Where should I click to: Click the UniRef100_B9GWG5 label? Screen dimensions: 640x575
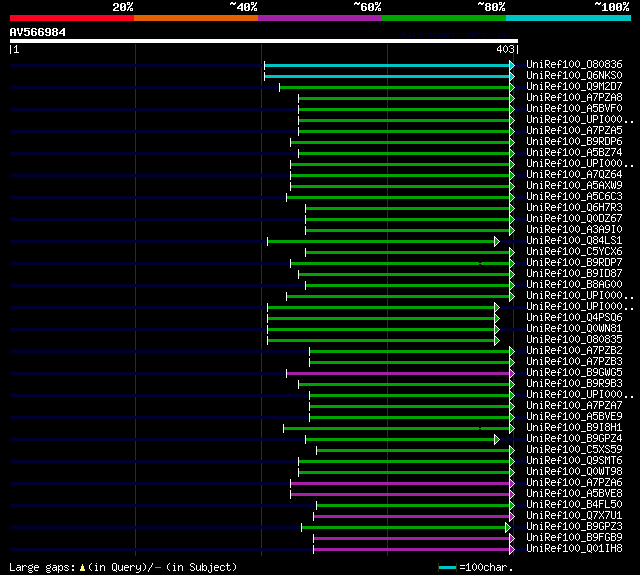[574, 373]
